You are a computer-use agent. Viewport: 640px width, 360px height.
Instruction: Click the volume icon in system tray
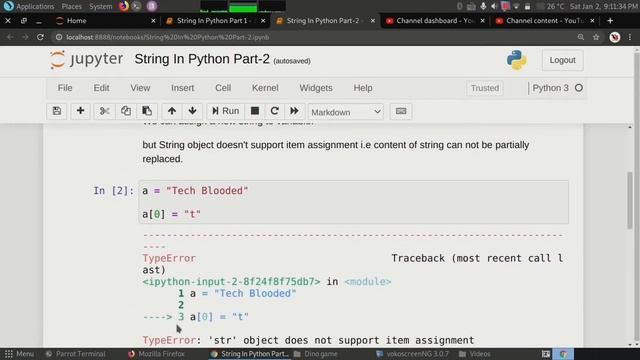(494, 6)
